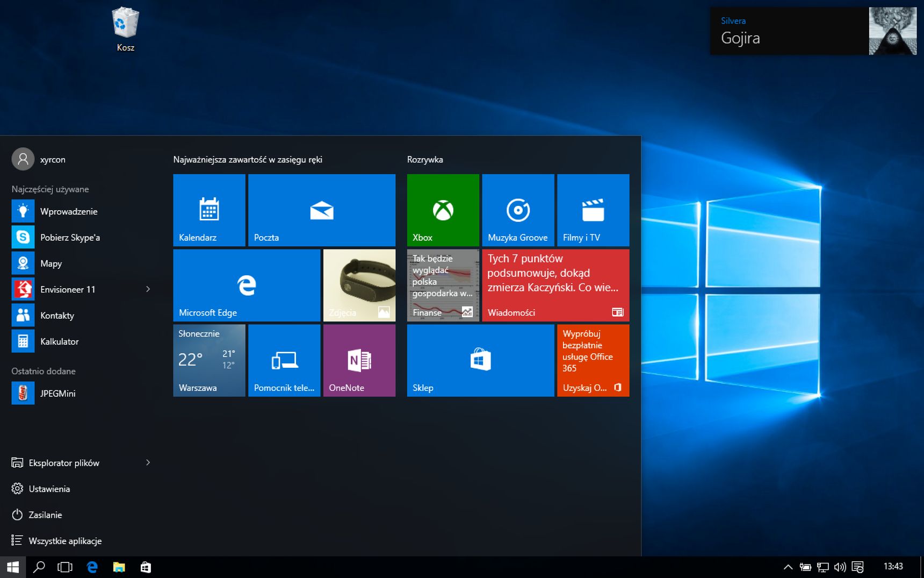Viewport: 924px width, 578px height.
Task: Open the Filmy i TV tile
Action: (593, 210)
